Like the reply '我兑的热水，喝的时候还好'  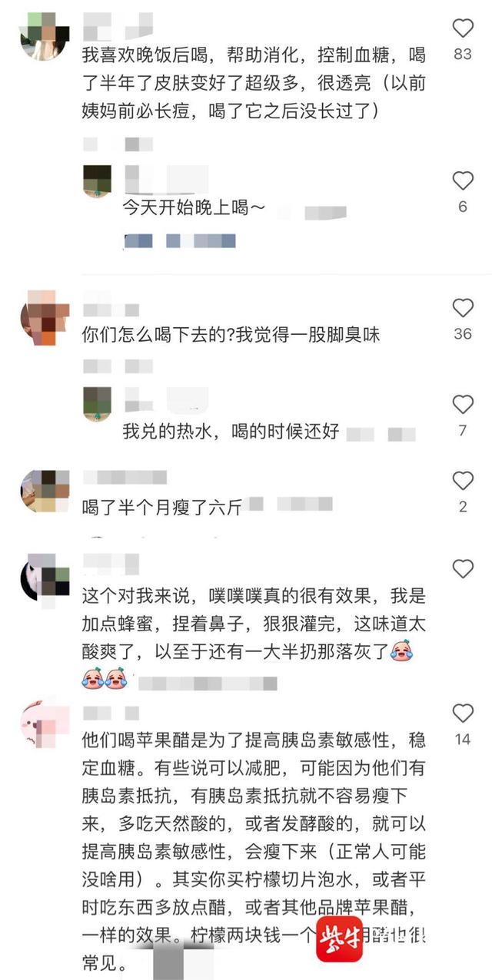463,405
